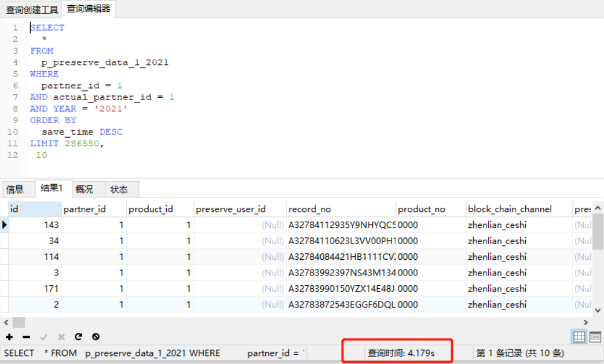Select record_no cell A32784110623L3VV00PH1
Image resolution: width=604 pixels, height=364 pixels.
point(341,241)
